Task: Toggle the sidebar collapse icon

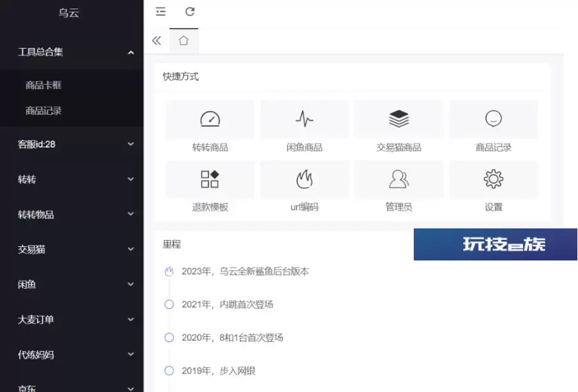Action: [160, 12]
